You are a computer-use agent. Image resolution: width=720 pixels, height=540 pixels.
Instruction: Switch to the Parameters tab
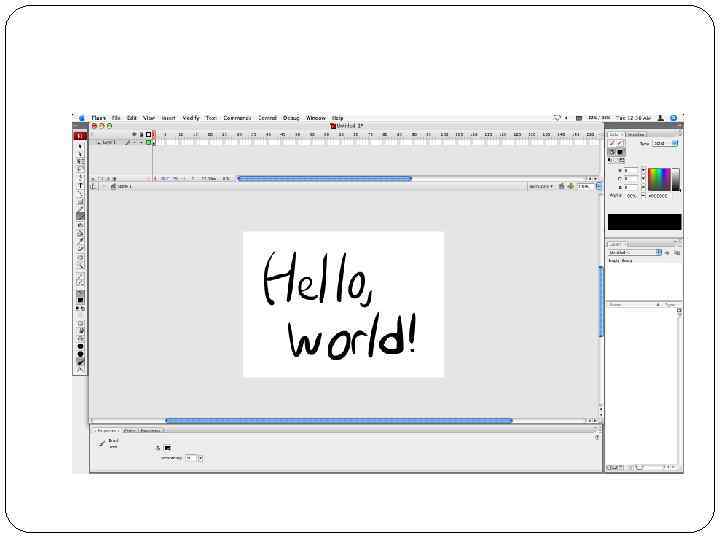click(x=151, y=430)
